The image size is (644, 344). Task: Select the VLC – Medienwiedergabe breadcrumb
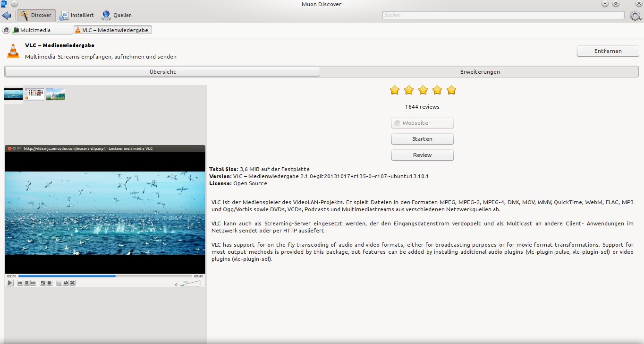113,30
